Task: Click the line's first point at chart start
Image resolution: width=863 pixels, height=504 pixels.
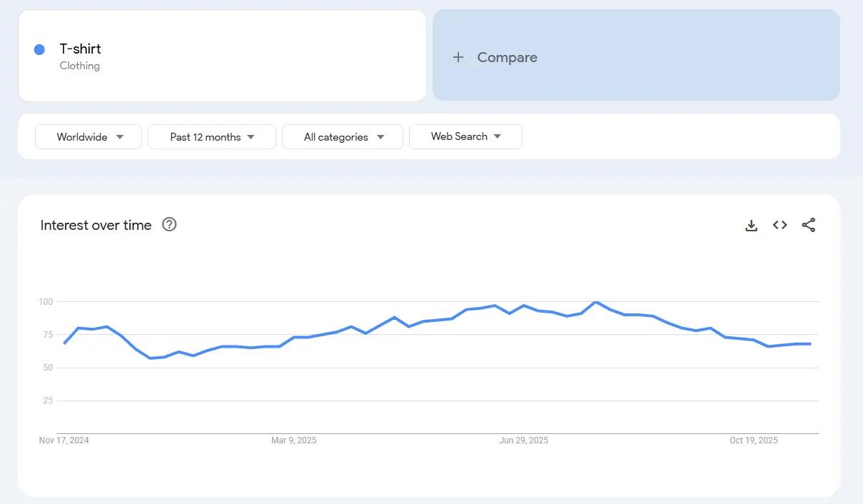Action: pyautogui.click(x=64, y=343)
